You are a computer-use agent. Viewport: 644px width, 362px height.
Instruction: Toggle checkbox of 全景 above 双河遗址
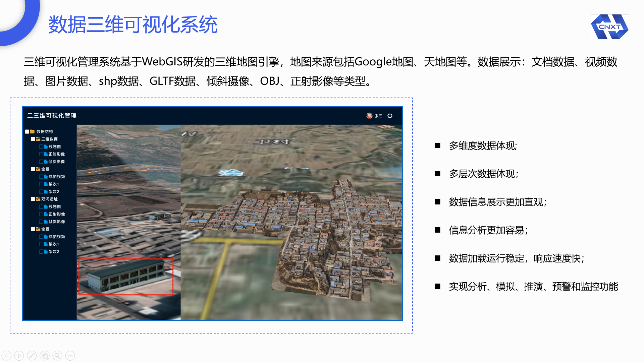(33, 169)
